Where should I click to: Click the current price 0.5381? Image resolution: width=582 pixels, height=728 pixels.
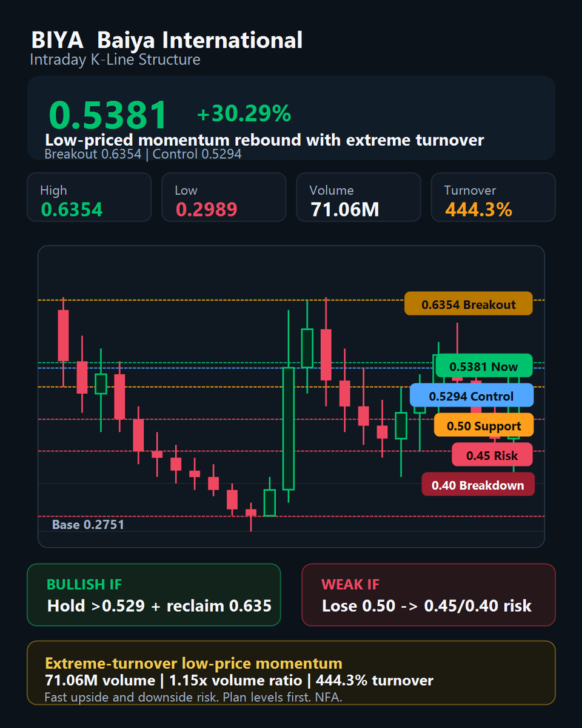tap(108, 115)
